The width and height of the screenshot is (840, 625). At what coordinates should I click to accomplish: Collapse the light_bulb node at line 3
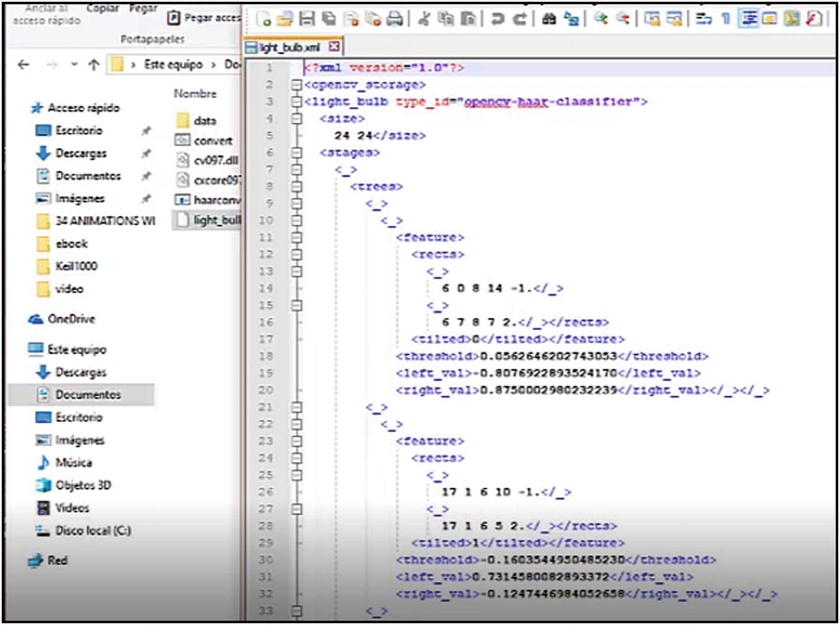click(297, 102)
